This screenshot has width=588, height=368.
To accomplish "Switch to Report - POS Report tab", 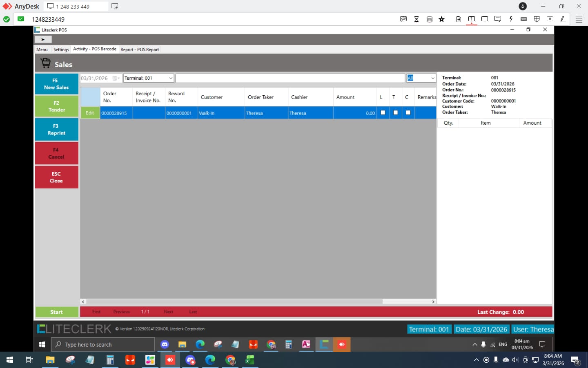I will pos(140,49).
